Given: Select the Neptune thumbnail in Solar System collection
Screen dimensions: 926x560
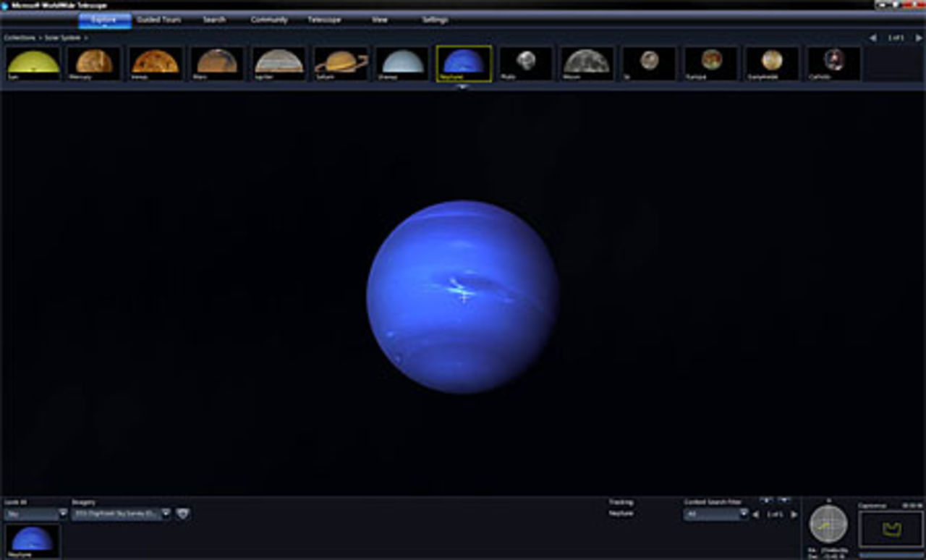Looking at the screenshot, I should (x=462, y=63).
